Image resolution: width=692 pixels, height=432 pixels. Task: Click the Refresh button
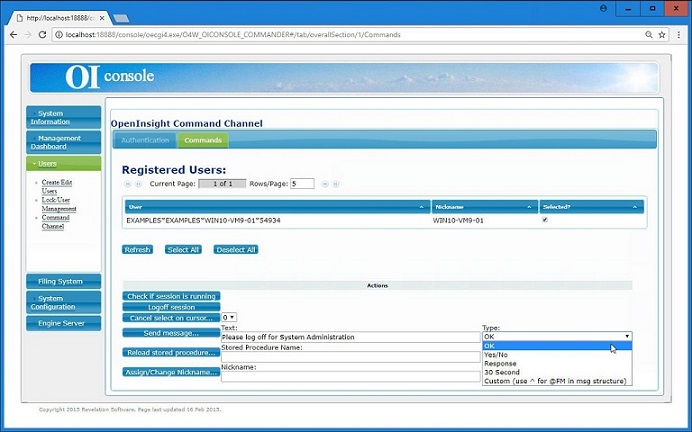[x=137, y=250]
